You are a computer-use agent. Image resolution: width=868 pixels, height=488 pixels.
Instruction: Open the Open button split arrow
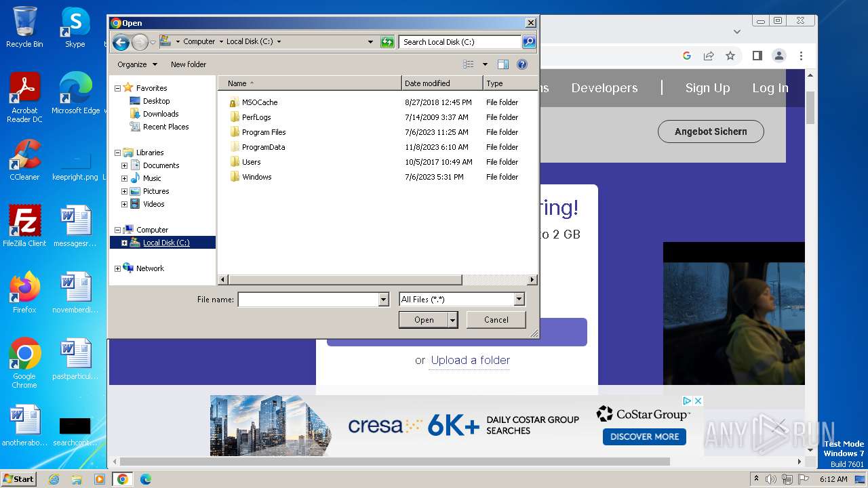(x=453, y=320)
